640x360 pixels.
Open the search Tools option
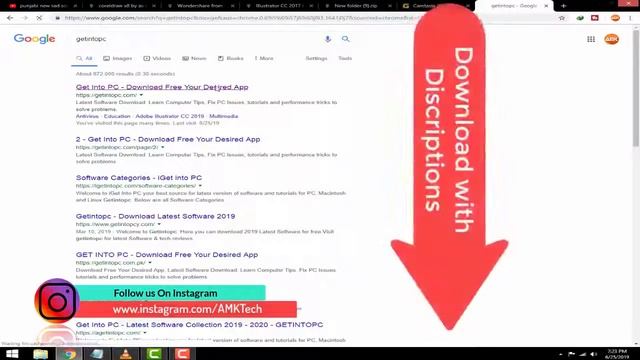coord(345,58)
